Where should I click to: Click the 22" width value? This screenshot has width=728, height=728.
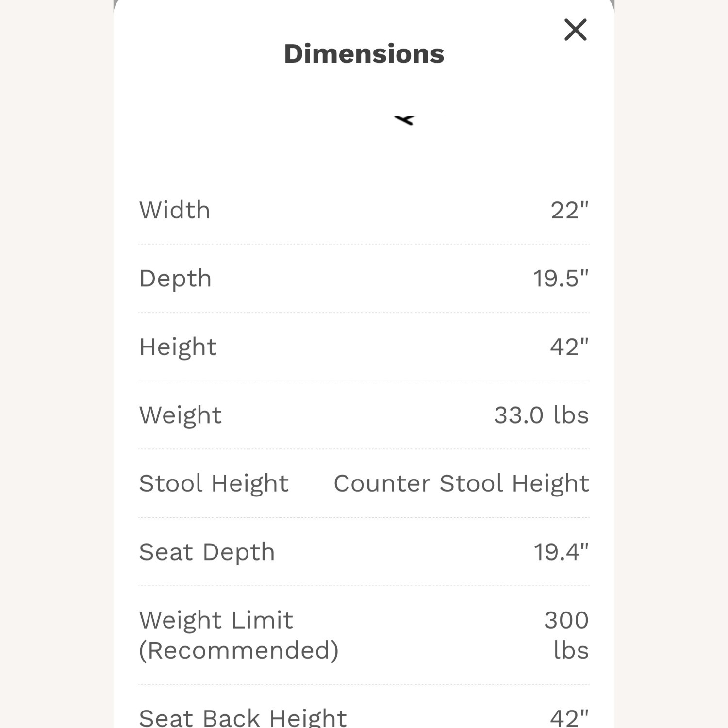(571, 210)
